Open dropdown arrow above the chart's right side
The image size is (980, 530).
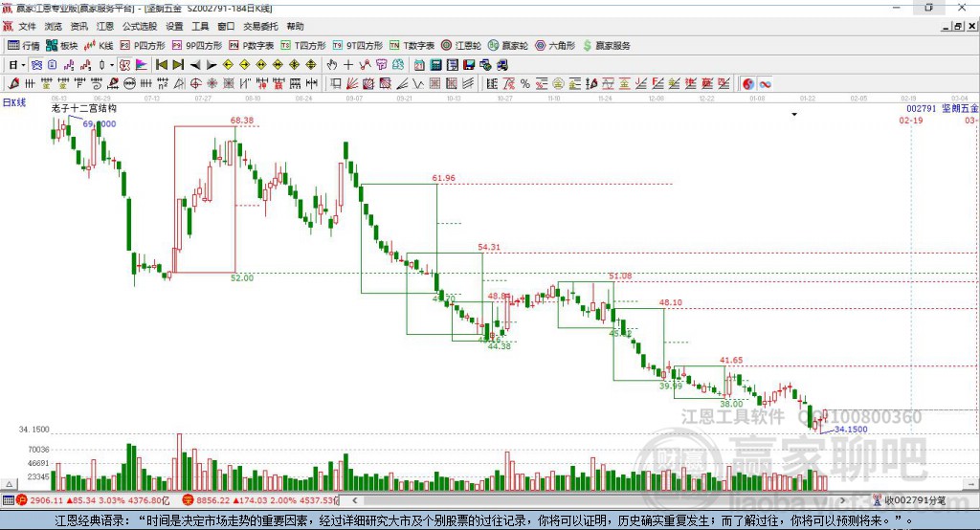click(x=794, y=115)
